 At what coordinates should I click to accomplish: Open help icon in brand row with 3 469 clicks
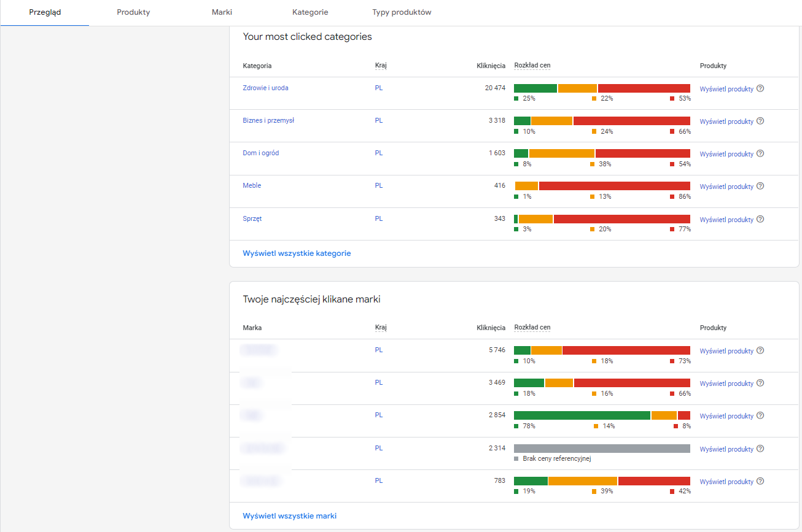point(760,383)
